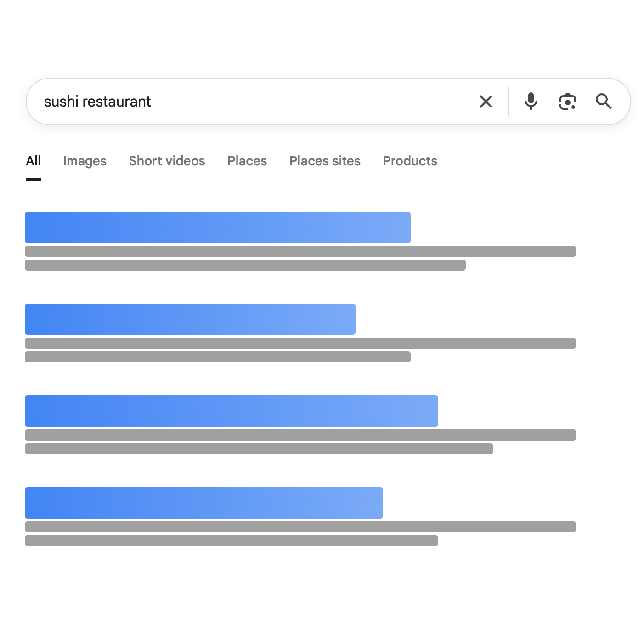Click the second result's shorter gray snippet line
Viewport: 644px width, 644px height.
point(217,357)
